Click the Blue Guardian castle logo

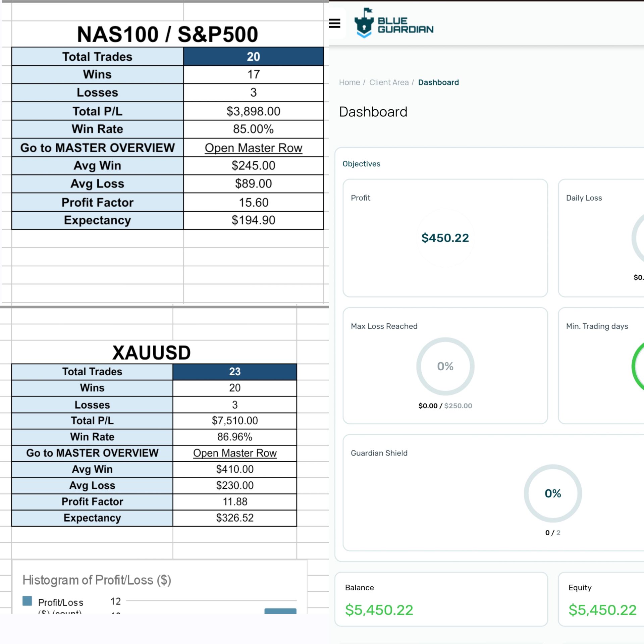pos(364,23)
